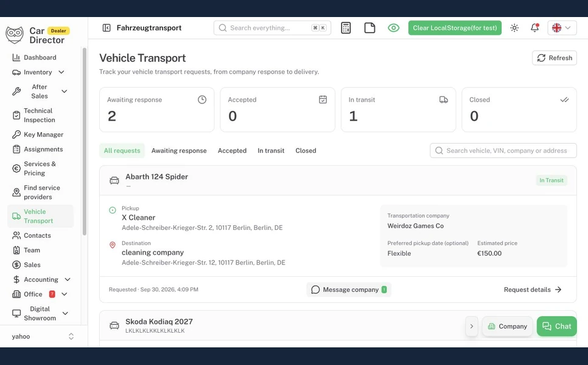Open the yahoo account switcher
Viewport: 588px width, 365px height.
(x=43, y=336)
